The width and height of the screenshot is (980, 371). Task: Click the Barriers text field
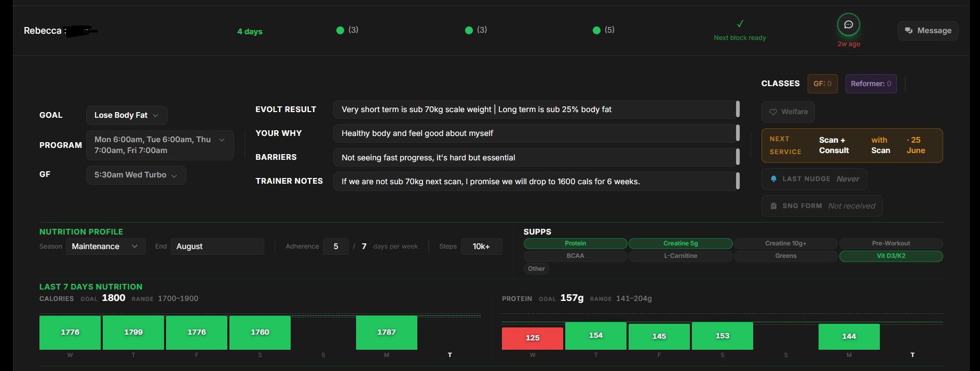536,157
